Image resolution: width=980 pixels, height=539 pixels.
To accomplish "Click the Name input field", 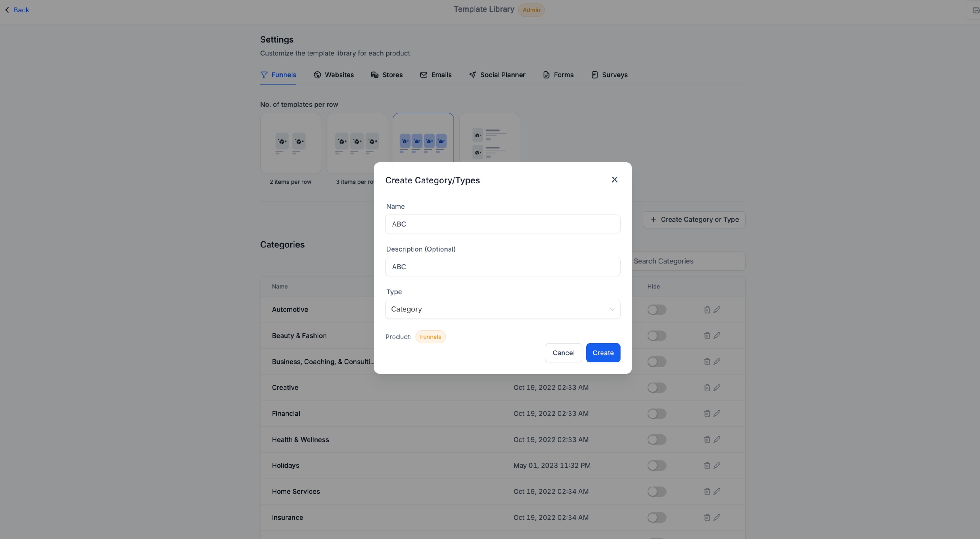I will [502, 224].
